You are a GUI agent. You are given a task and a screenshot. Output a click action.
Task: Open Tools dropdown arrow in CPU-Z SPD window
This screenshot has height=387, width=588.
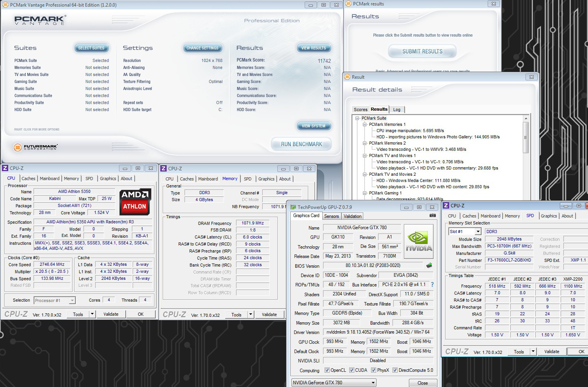pos(533,352)
